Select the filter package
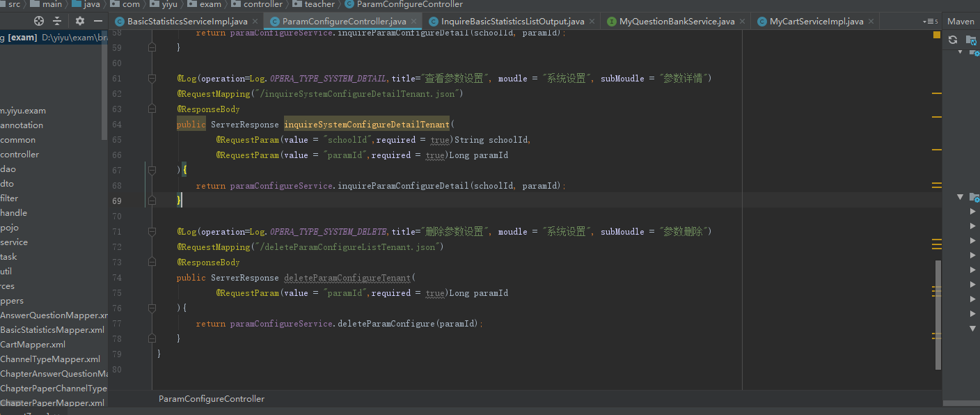Screen dimensions: 980x415 tap(9, 198)
